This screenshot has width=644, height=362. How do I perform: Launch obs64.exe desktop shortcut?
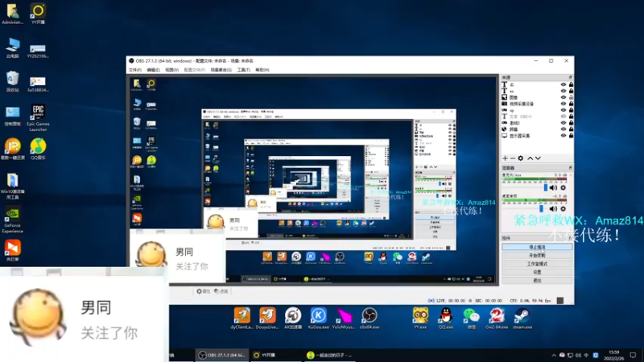tap(369, 319)
